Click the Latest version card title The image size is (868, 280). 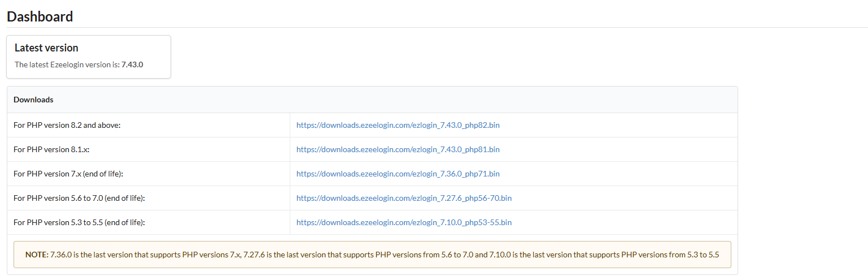pos(46,48)
